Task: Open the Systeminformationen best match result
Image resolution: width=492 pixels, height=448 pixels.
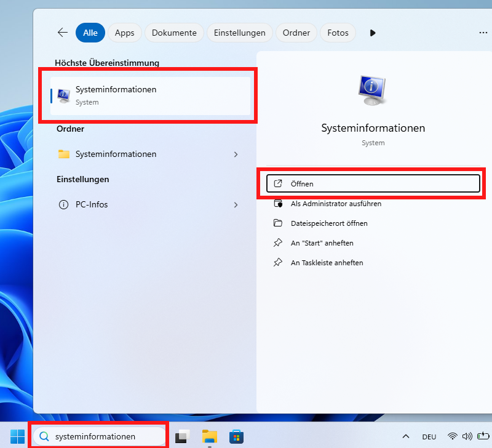Action: point(150,96)
